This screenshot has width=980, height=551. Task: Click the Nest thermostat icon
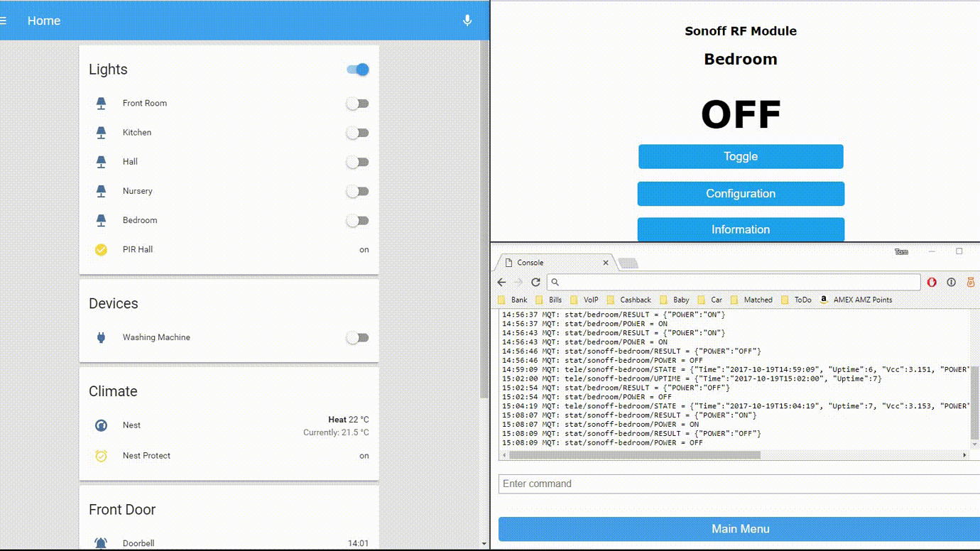pos(101,425)
